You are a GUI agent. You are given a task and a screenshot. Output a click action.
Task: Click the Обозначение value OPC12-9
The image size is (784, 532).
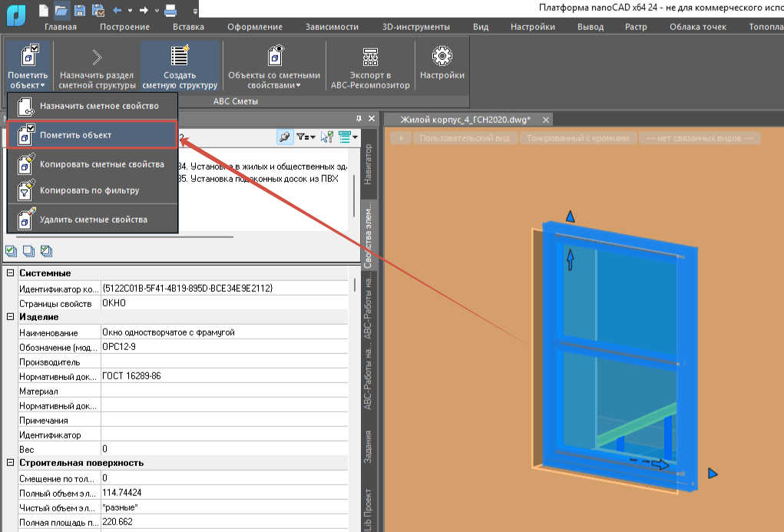[224, 346]
